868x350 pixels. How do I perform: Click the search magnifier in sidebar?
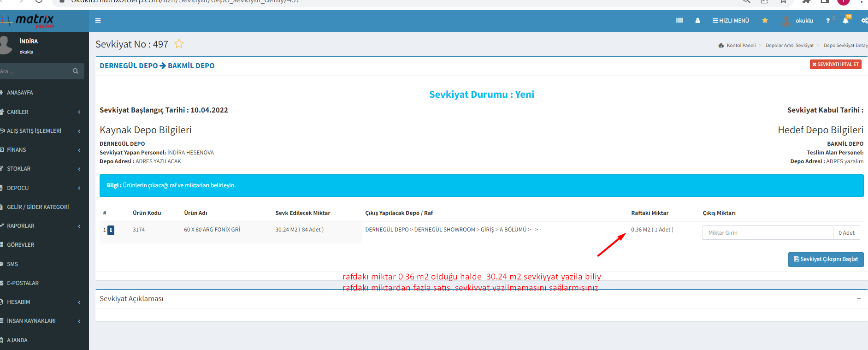(x=76, y=71)
